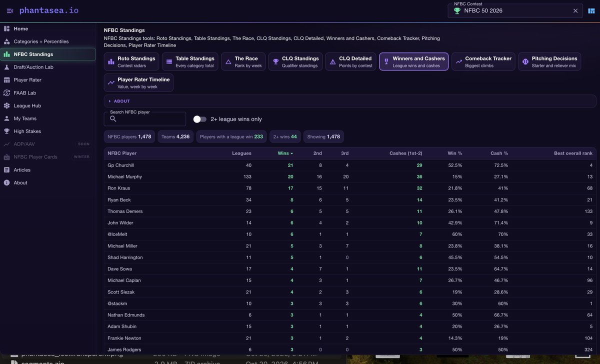Click Winners and Cashers medal icon

tap(386, 61)
